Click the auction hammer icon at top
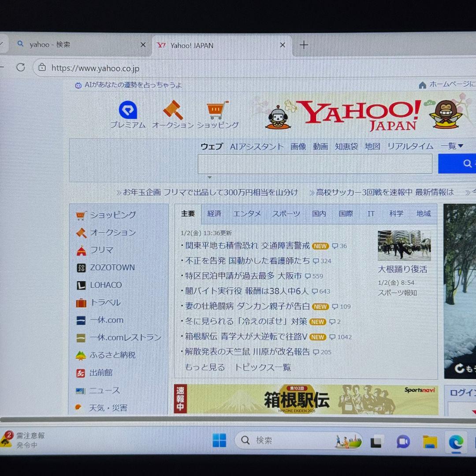 coord(173,109)
